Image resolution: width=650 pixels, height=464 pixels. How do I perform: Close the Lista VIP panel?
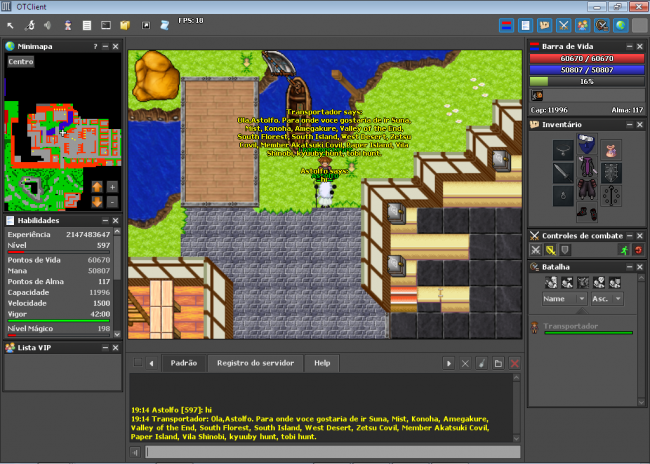tap(116, 347)
